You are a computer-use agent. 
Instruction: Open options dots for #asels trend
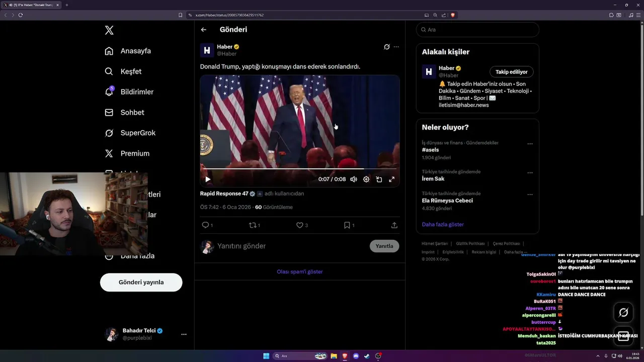click(530, 144)
